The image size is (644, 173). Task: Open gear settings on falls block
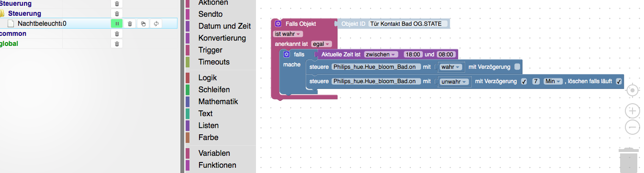[287, 54]
